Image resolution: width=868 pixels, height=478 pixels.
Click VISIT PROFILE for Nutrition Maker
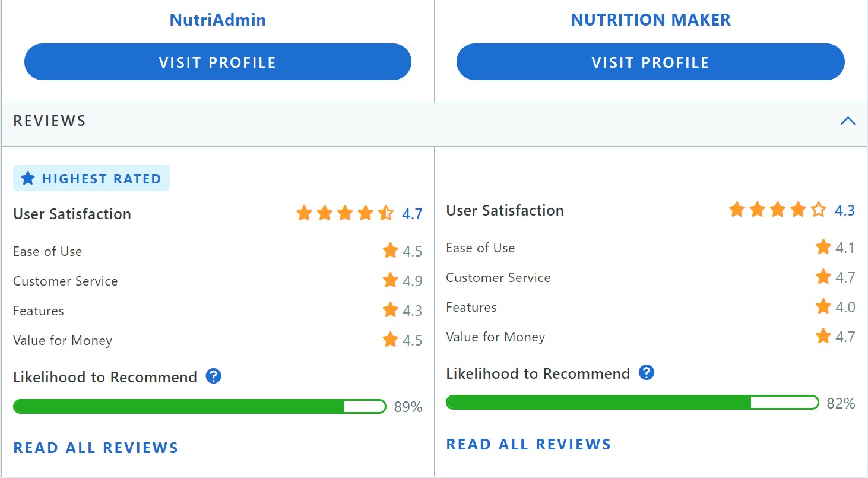pos(650,62)
